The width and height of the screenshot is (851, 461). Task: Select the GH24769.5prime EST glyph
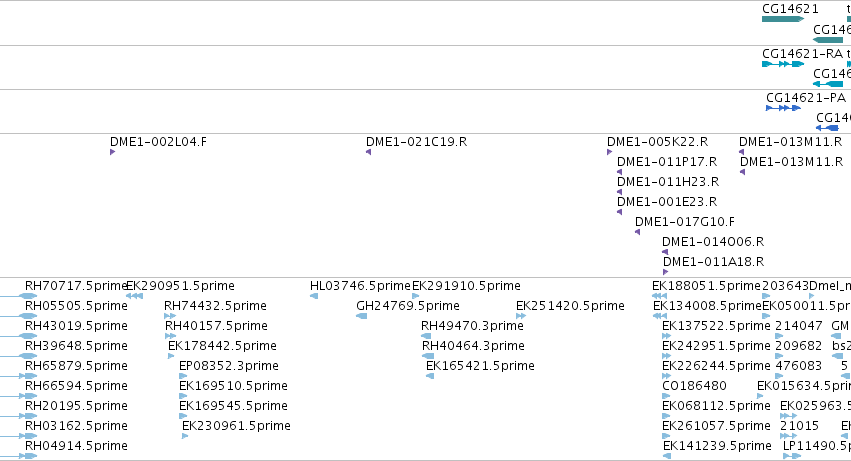point(361,316)
